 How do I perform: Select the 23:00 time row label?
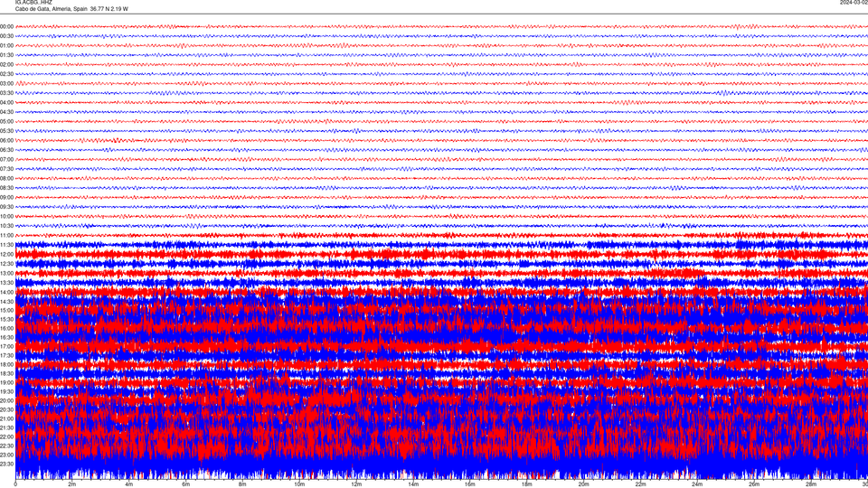6,455
